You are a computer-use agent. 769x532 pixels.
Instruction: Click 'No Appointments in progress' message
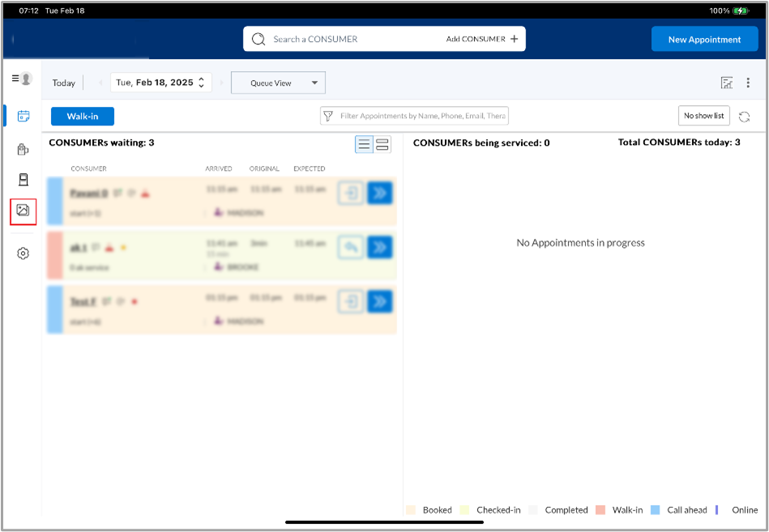(581, 242)
